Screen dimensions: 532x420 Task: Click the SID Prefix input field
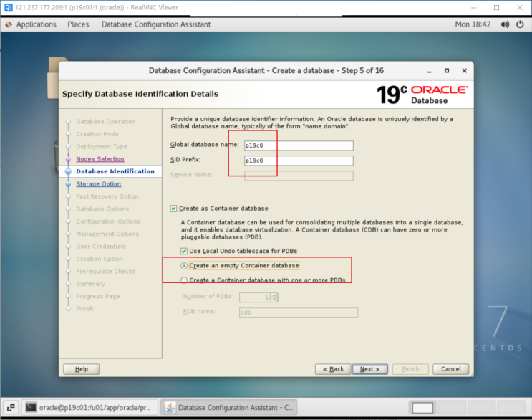pyautogui.click(x=299, y=161)
